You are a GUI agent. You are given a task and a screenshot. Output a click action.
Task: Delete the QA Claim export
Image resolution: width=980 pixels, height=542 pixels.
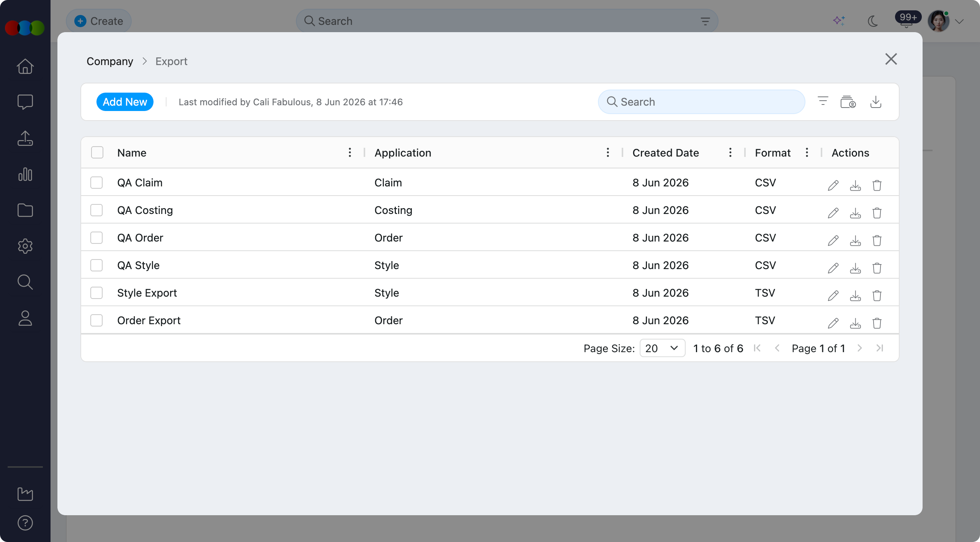(877, 186)
